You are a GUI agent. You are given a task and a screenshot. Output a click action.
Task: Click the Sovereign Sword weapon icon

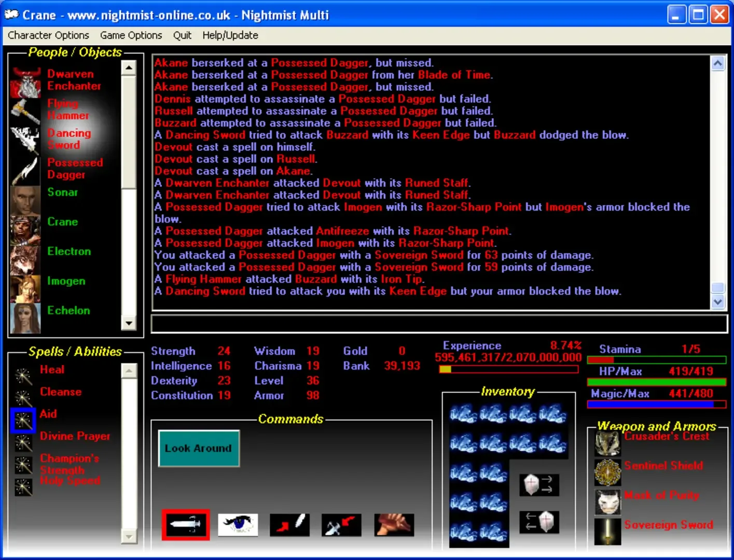coord(607,531)
